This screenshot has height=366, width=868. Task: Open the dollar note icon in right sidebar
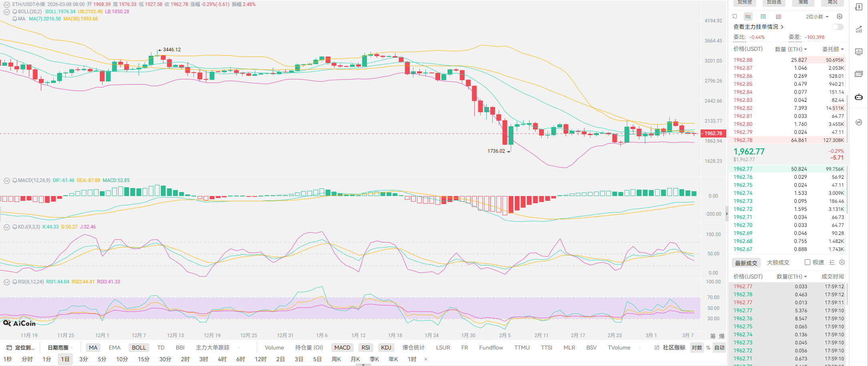(x=859, y=7)
